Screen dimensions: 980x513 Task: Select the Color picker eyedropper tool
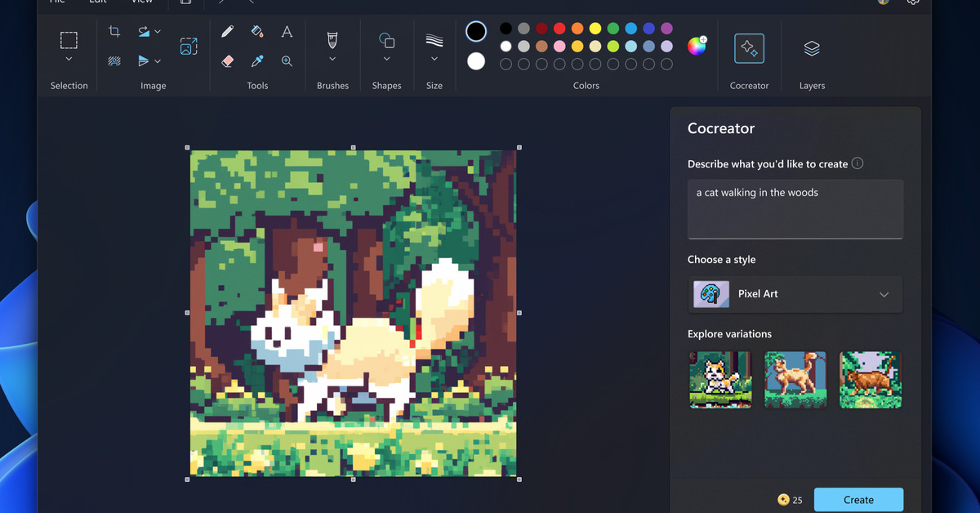(x=256, y=60)
